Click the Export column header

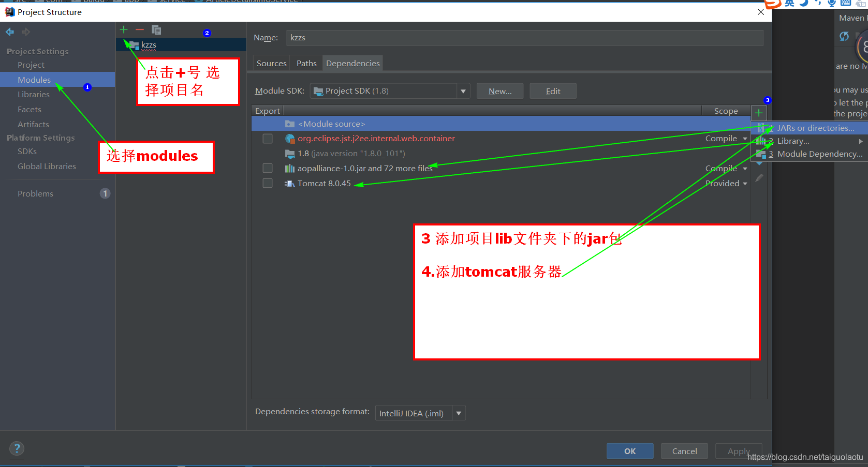(268, 111)
